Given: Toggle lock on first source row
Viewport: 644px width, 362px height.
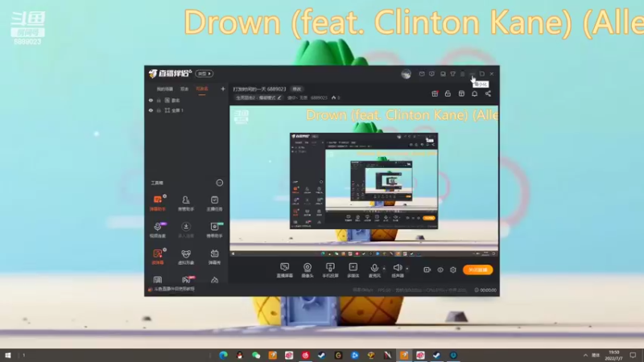Looking at the screenshot, I should (x=159, y=100).
